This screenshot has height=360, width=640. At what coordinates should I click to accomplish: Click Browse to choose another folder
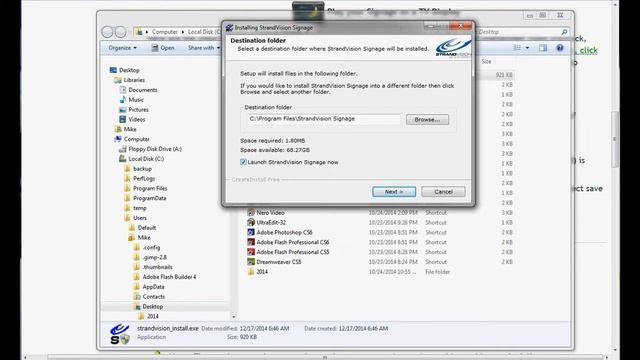click(427, 120)
